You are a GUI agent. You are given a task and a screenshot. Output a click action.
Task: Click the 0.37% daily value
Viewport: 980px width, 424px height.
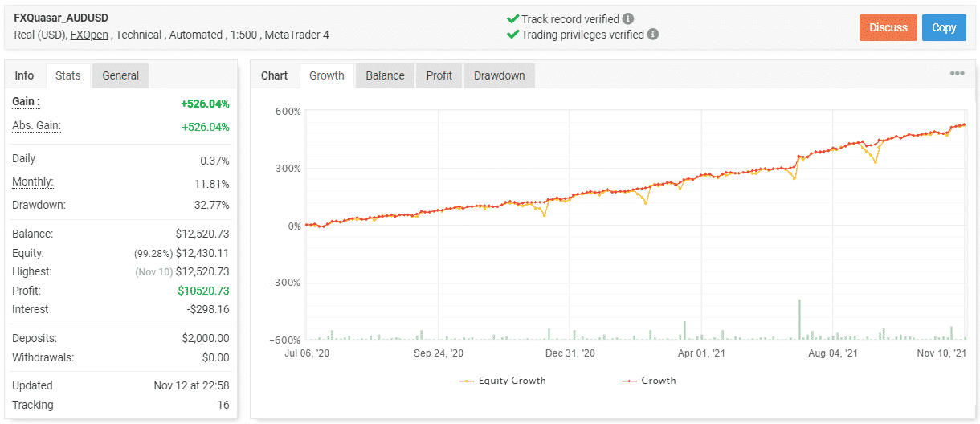(213, 161)
